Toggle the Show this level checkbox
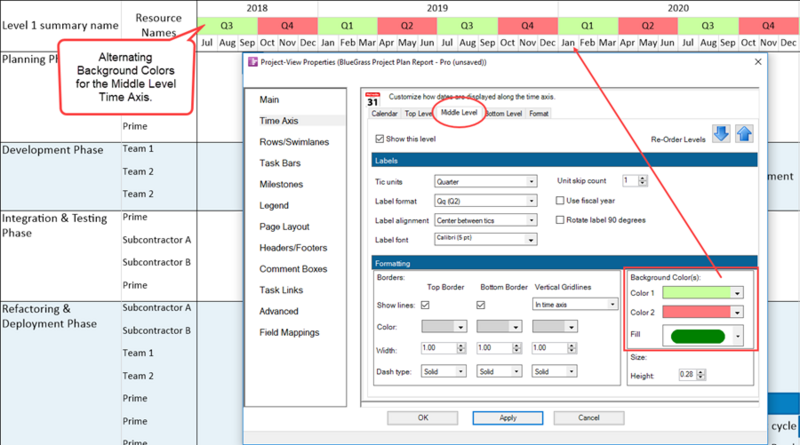This screenshot has width=800, height=445. click(379, 139)
